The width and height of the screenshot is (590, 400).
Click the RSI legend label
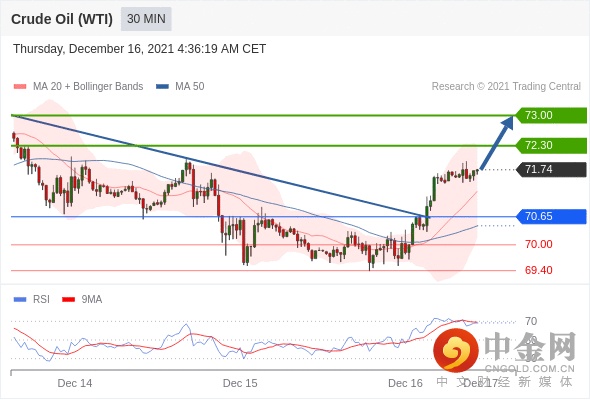point(41,300)
